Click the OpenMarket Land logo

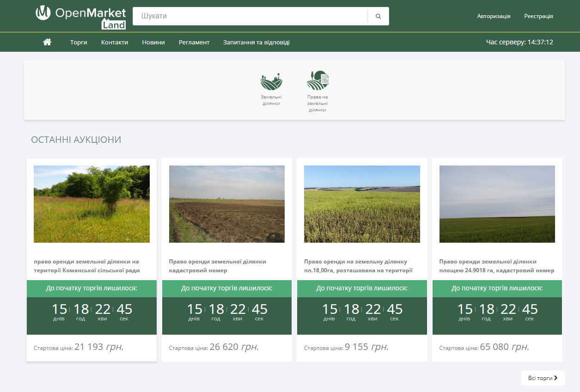point(81,17)
